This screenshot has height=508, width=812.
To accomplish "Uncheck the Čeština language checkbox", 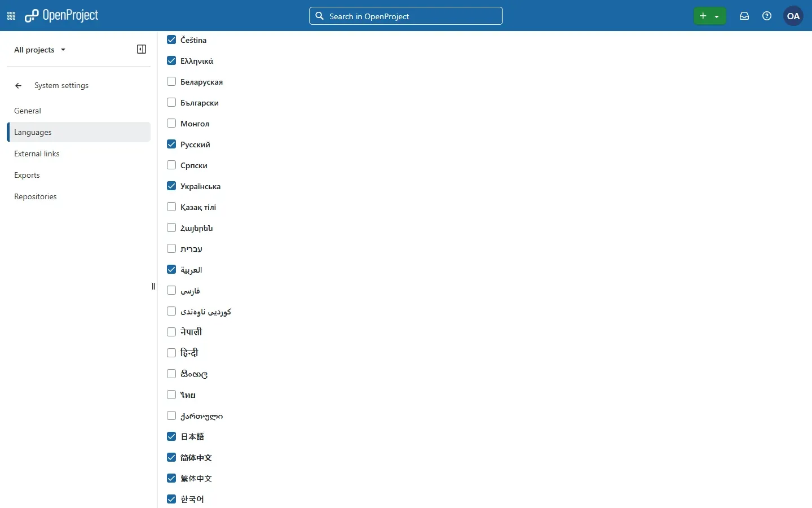I will point(171,40).
